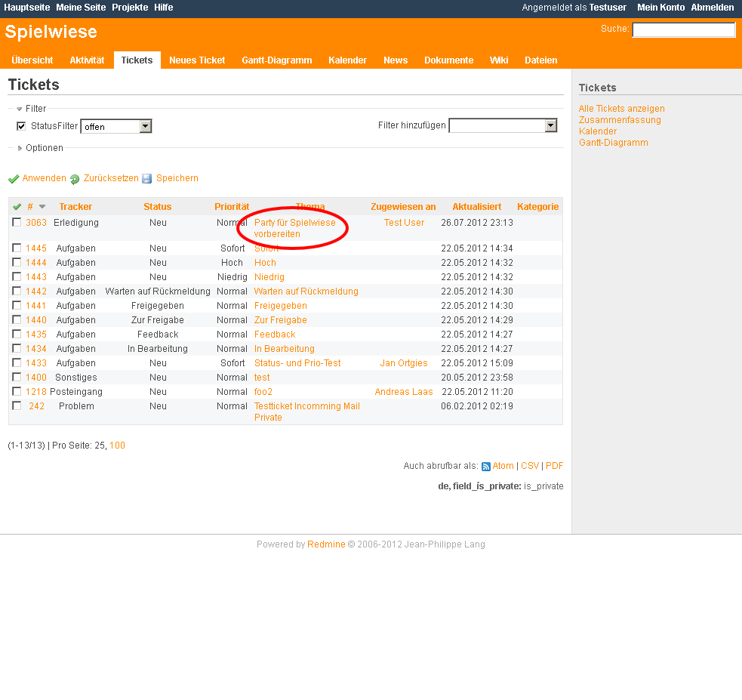
Task: Click Alle Tickets anzeigen in sidebar
Action: click(621, 109)
